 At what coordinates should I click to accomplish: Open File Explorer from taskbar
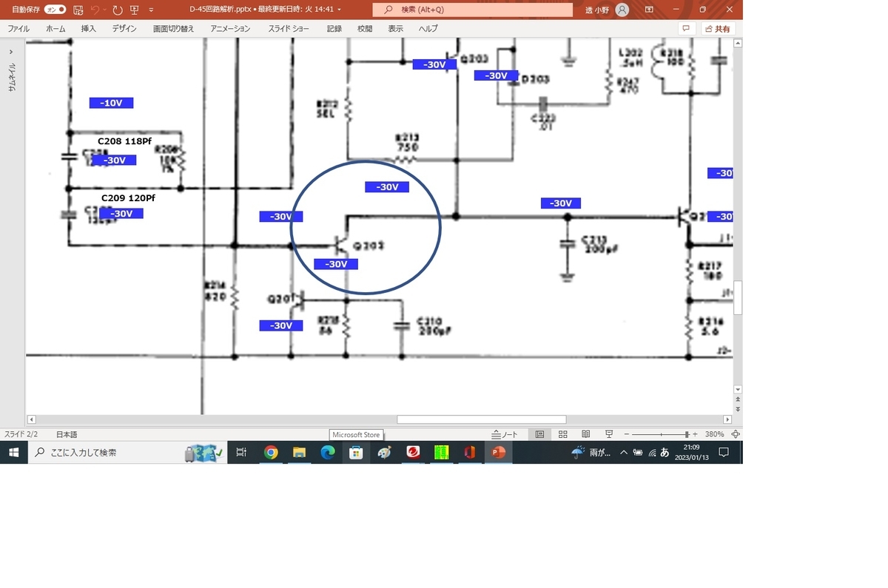click(299, 452)
